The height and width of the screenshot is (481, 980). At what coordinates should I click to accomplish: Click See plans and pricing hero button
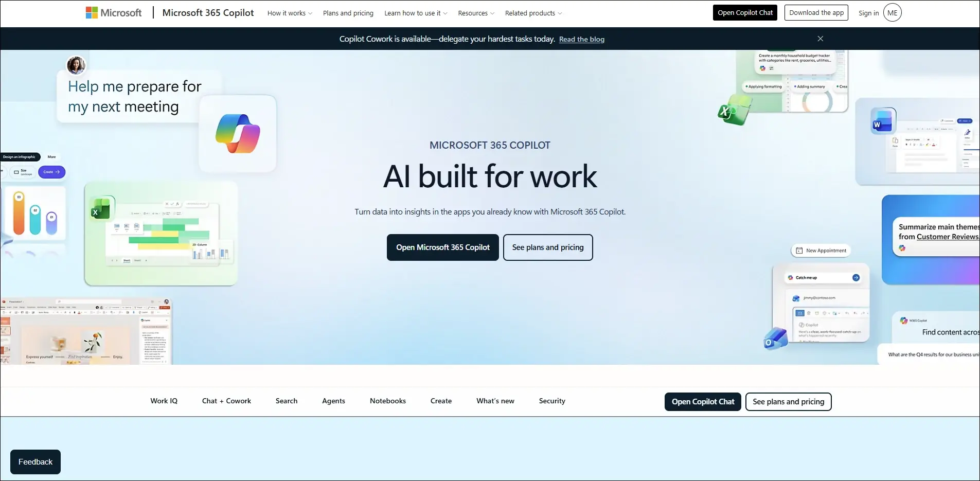[x=548, y=247]
